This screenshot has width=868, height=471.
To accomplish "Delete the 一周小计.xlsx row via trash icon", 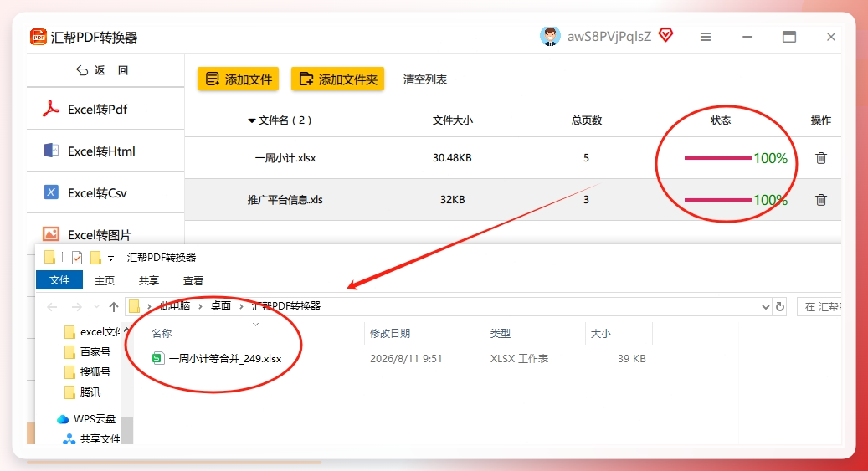I will pos(821,158).
